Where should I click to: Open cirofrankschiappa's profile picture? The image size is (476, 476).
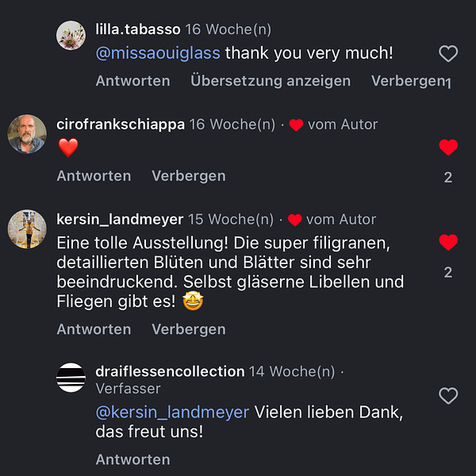[27, 134]
